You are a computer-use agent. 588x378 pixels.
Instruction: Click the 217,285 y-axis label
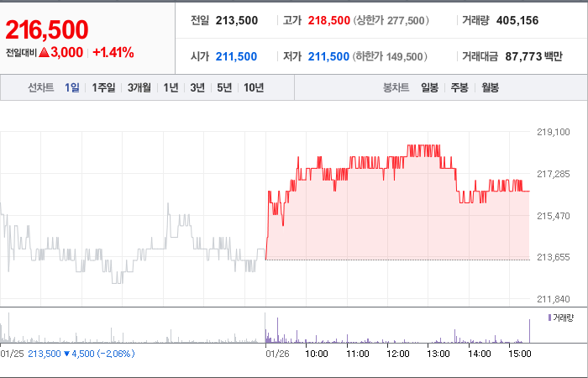tap(553, 174)
